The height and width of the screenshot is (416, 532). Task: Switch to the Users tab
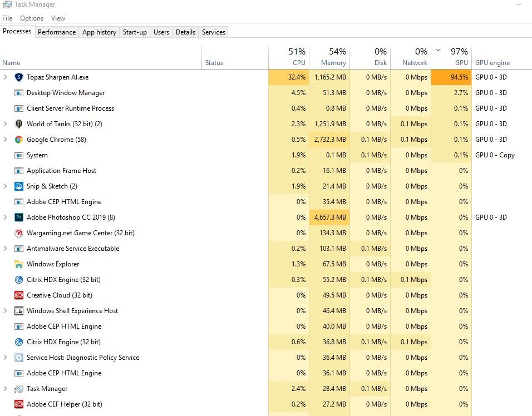point(161,32)
